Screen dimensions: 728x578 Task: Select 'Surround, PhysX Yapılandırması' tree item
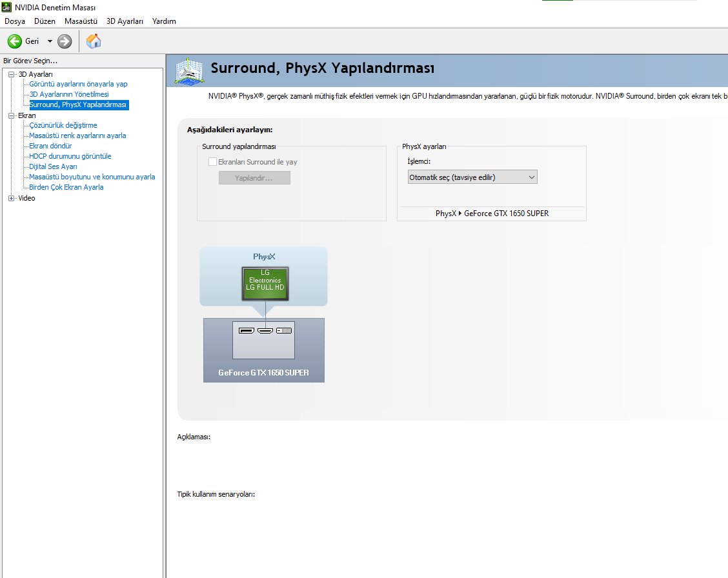click(x=78, y=105)
